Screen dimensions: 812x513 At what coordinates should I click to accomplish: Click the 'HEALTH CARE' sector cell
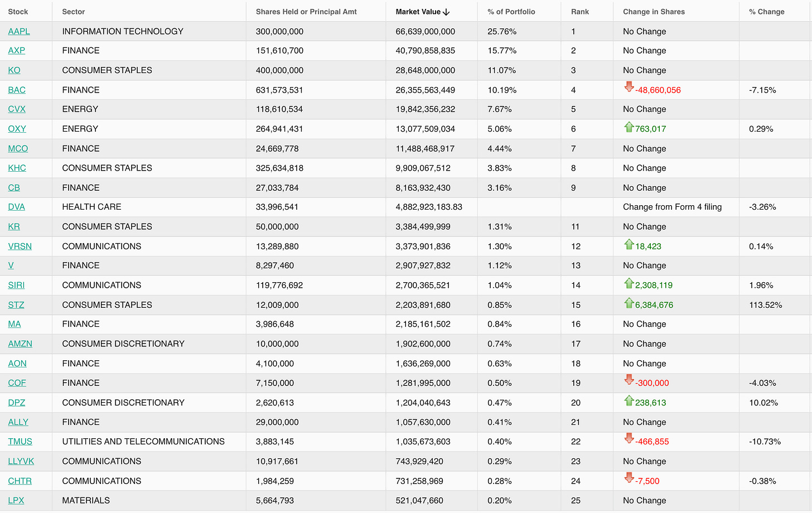point(91,207)
